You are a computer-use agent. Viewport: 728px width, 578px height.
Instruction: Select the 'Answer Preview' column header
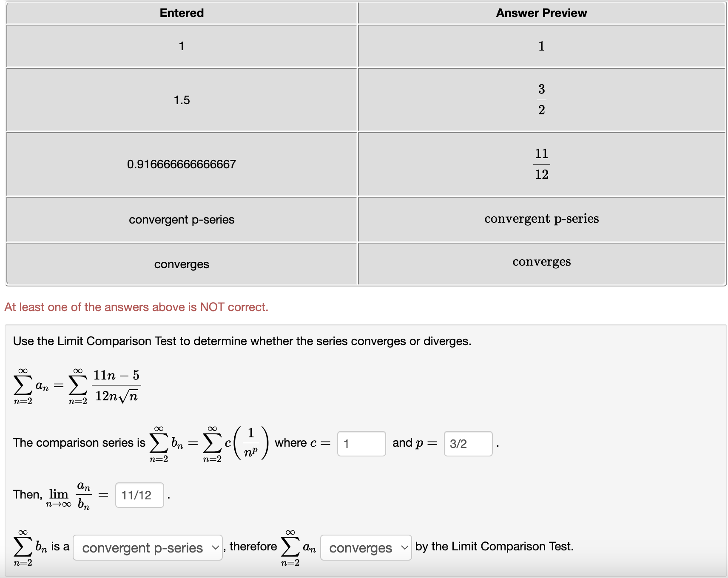[x=541, y=13]
